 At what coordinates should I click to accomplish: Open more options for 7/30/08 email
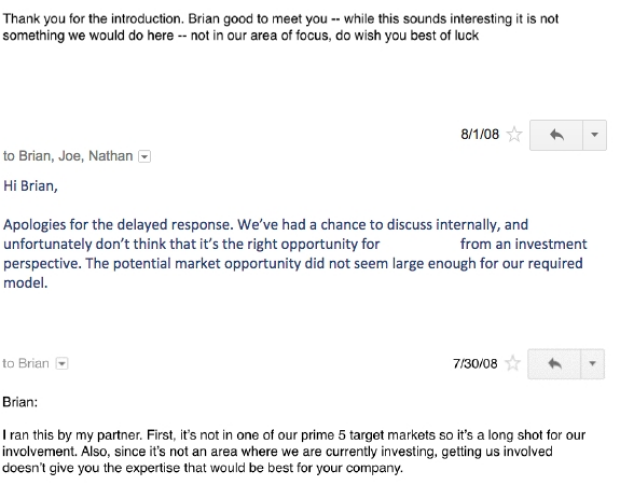tap(592, 364)
